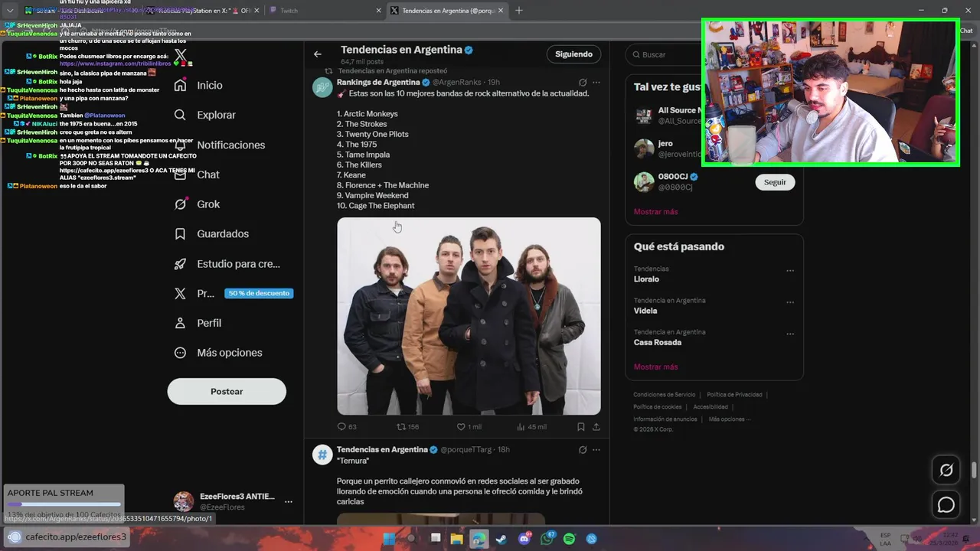This screenshot has height=551, width=980.
Task: Click Mostrar más under Qué está pasando
Action: tap(655, 367)
